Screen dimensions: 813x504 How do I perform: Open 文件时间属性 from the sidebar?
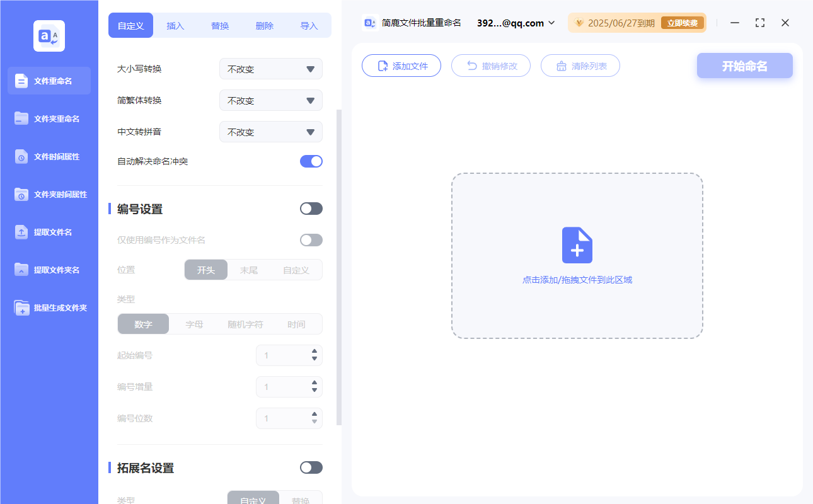click(49, 156)
